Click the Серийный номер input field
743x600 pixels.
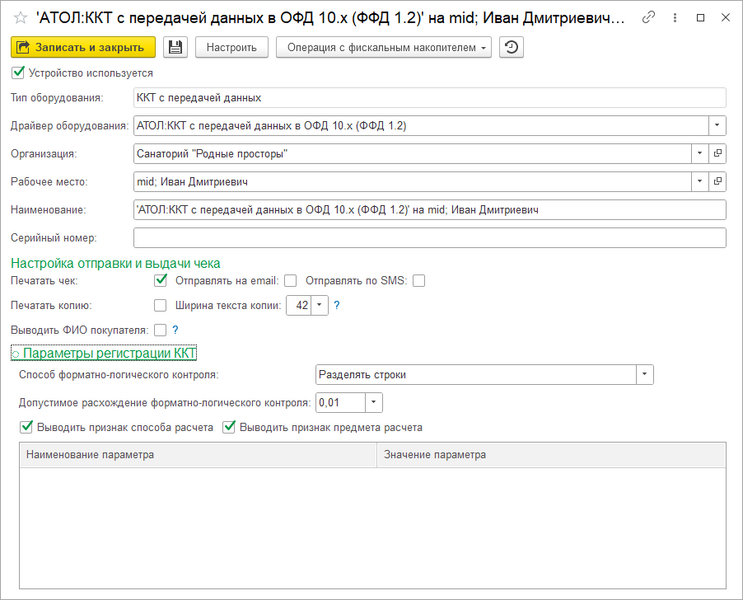[429, 237]
